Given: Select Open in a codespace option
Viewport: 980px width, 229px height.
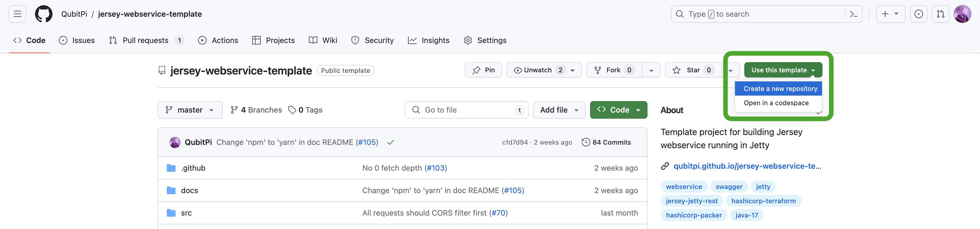Looking at the screenshot, I should [x=778, y=103].
